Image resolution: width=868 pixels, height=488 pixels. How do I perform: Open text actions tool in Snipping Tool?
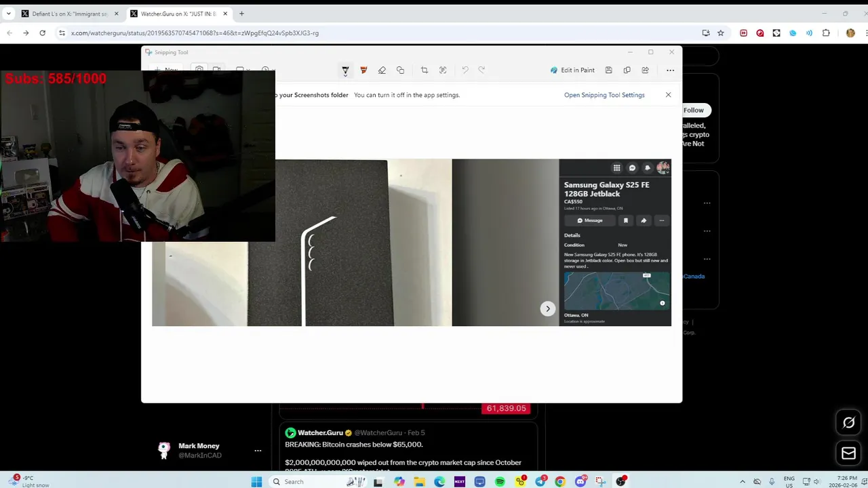tap(443, 70)
